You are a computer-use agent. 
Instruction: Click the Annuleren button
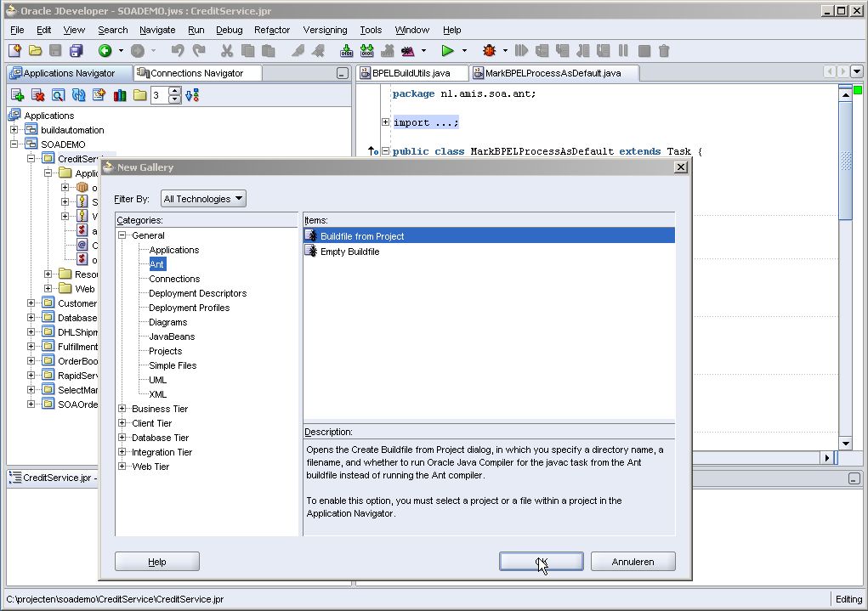pos(633,562)
